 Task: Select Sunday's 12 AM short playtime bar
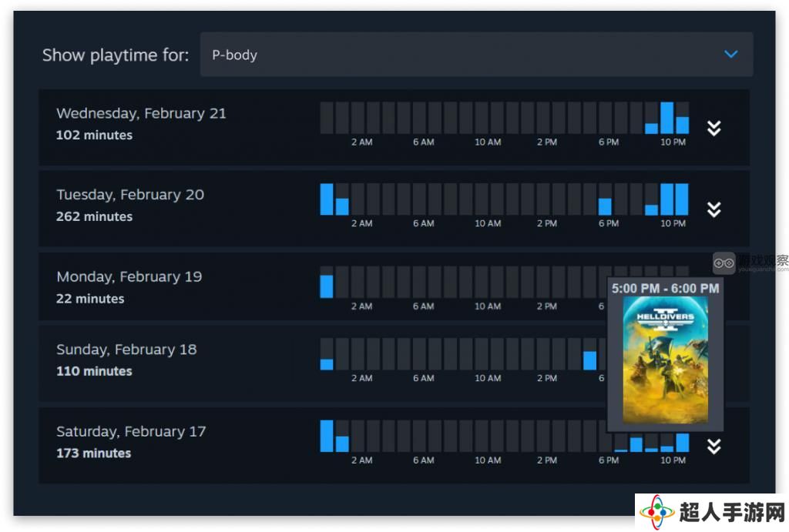(x=327, y=365)
